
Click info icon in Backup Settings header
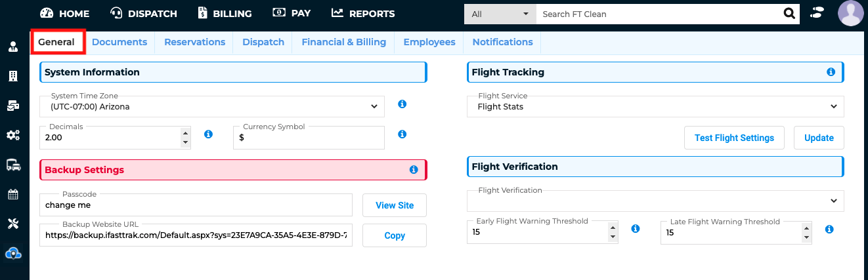(414, 170)
